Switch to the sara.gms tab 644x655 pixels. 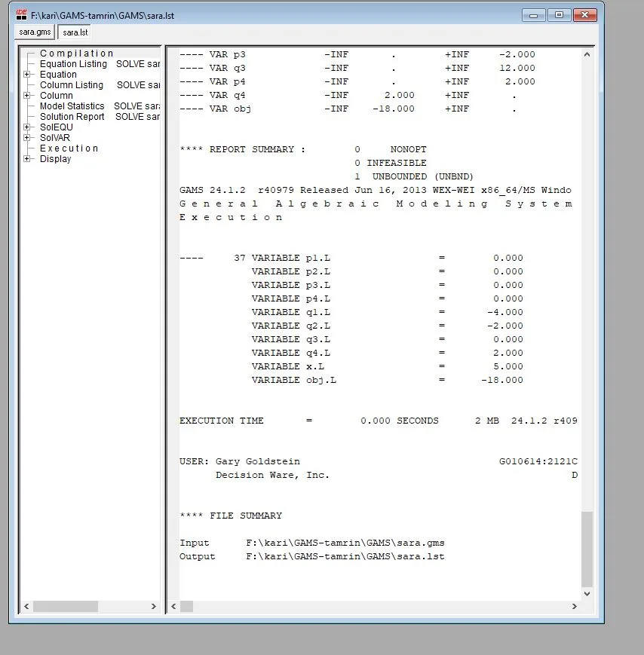coord(34,32)
